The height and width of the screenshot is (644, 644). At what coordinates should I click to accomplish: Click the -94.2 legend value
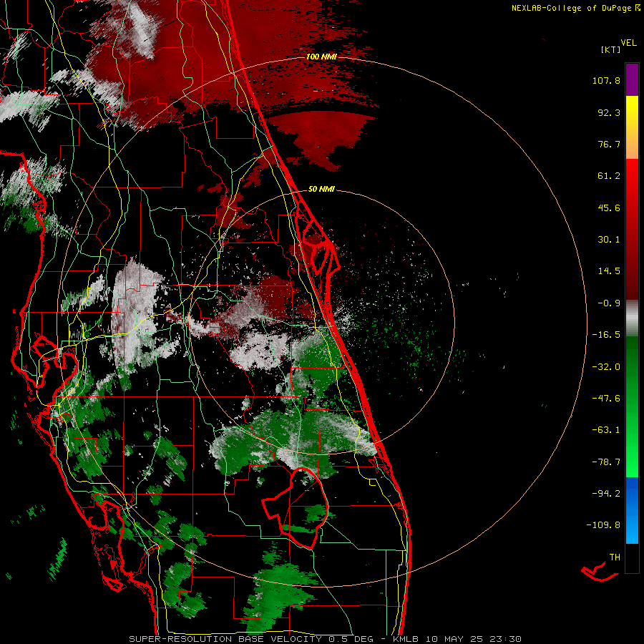click(x=606, y=494)
